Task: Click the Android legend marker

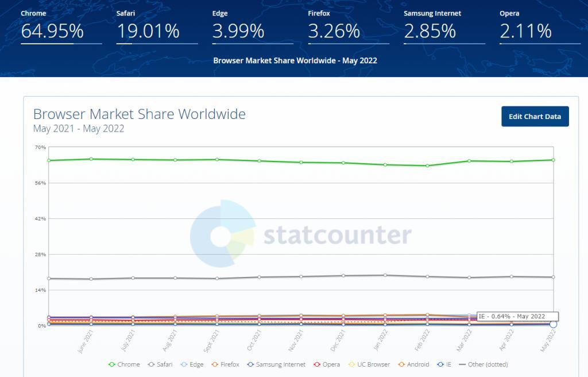Action: coord(402,364)
